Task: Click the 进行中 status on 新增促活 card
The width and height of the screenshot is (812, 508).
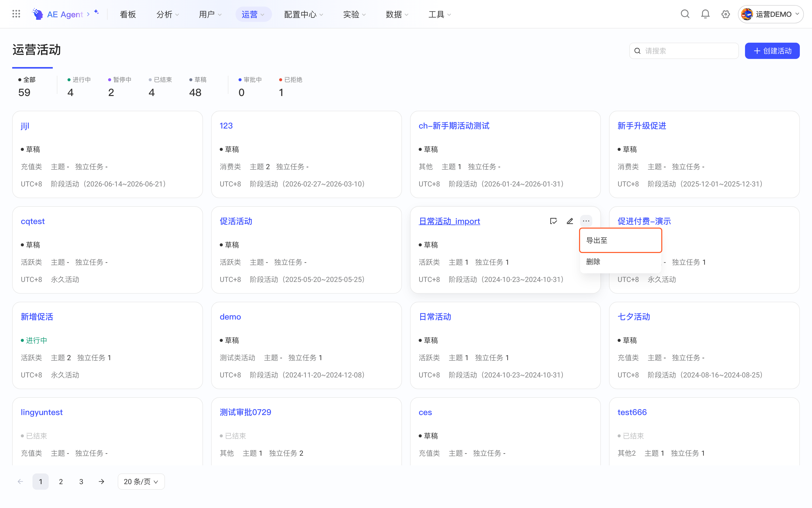Action: (x=34, y=340)
